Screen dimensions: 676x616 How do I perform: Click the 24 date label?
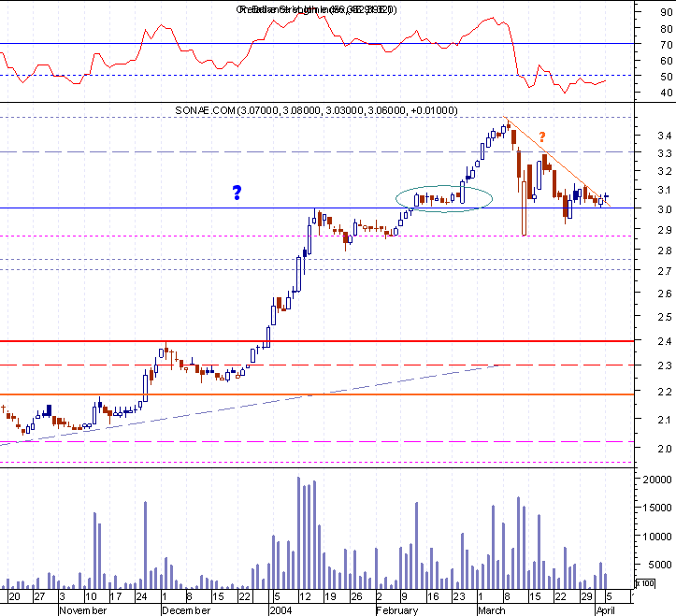pyautogui.click(x=141, y=597)
